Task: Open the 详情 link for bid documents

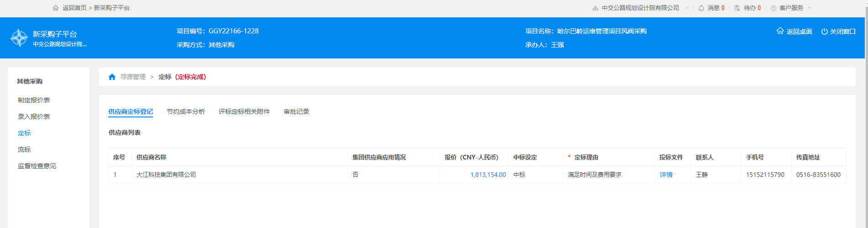Action: pos(666,175)
